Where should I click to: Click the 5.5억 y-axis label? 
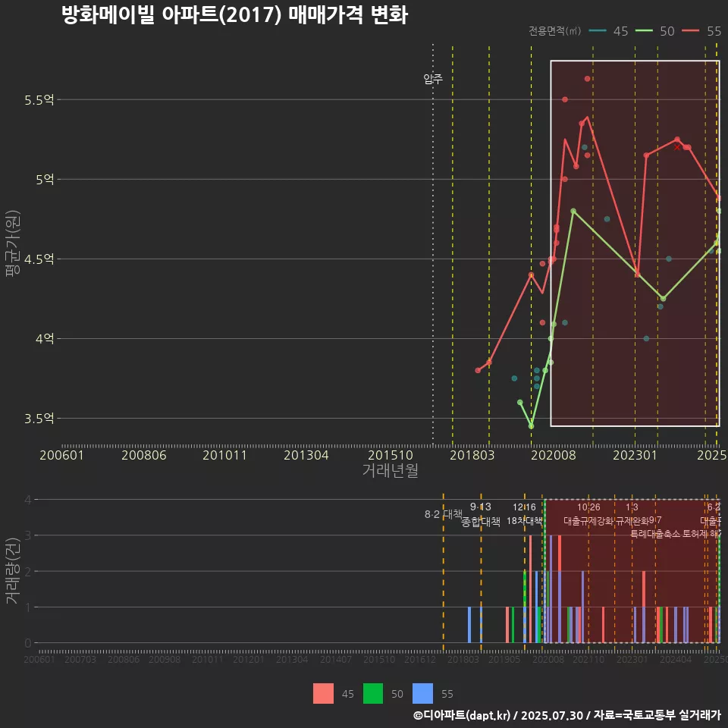click(x=39, y=100)
